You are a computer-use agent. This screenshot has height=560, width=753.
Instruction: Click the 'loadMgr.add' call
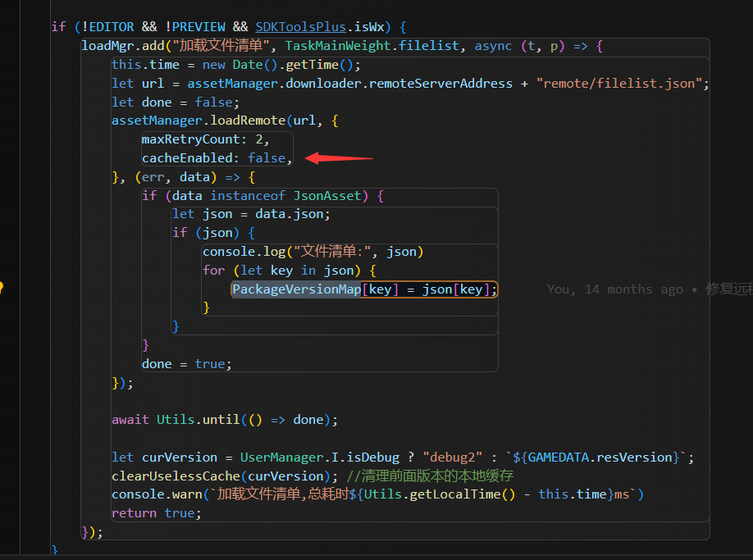pos(123,46)
